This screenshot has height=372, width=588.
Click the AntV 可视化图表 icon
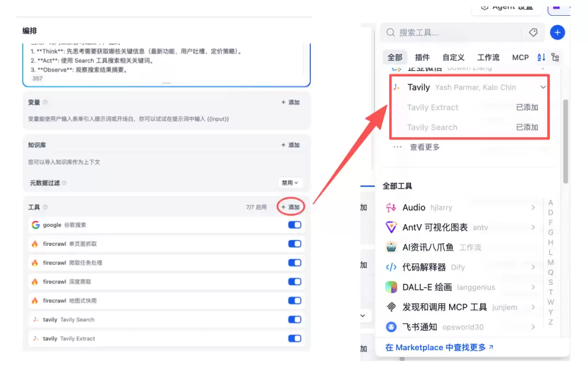[x=391, y=227]
